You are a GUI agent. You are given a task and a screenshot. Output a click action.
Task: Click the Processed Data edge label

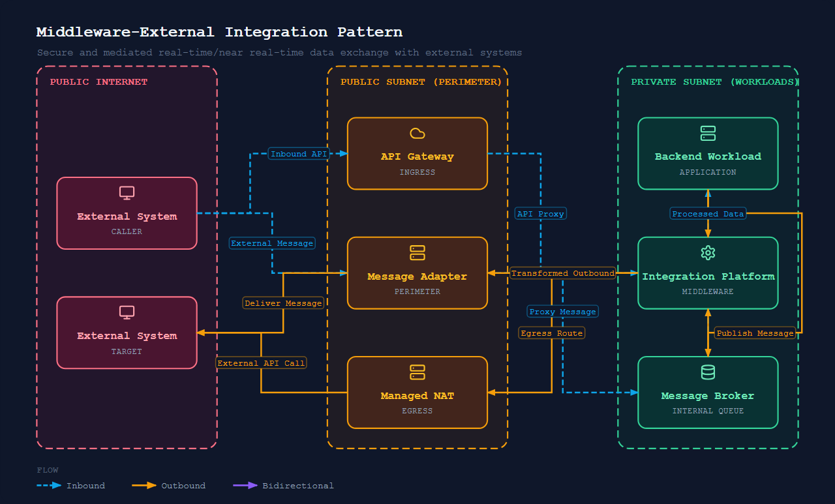[x=708, y=214]
